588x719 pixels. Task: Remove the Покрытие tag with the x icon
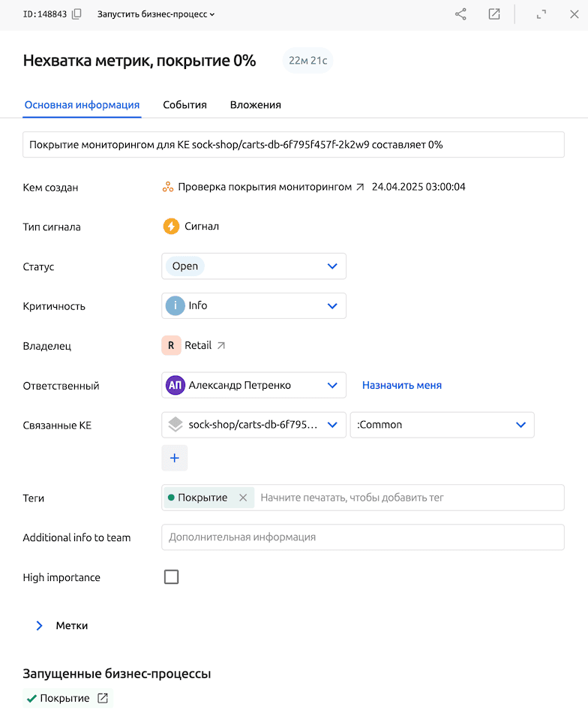tap(243, 498)
